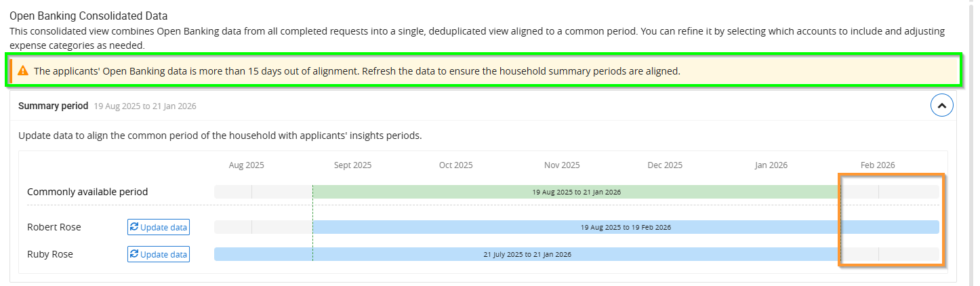Click the Open Banking Consolidated Data heading
The width and height of the screenshot is (980, 286).
click(88, 16)
